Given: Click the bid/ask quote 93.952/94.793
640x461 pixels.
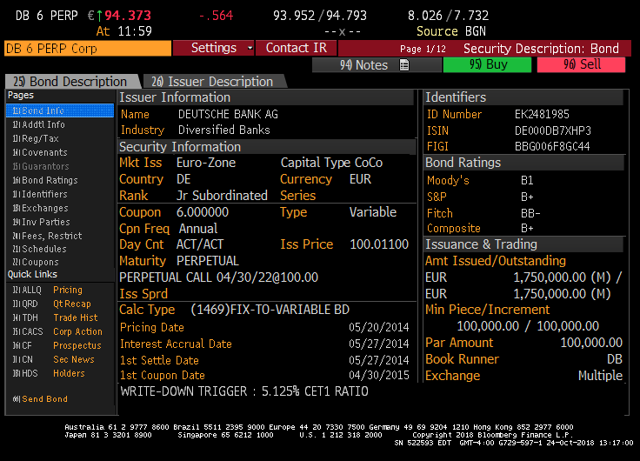Looking at the screenshot, I should tap(320, 16).
